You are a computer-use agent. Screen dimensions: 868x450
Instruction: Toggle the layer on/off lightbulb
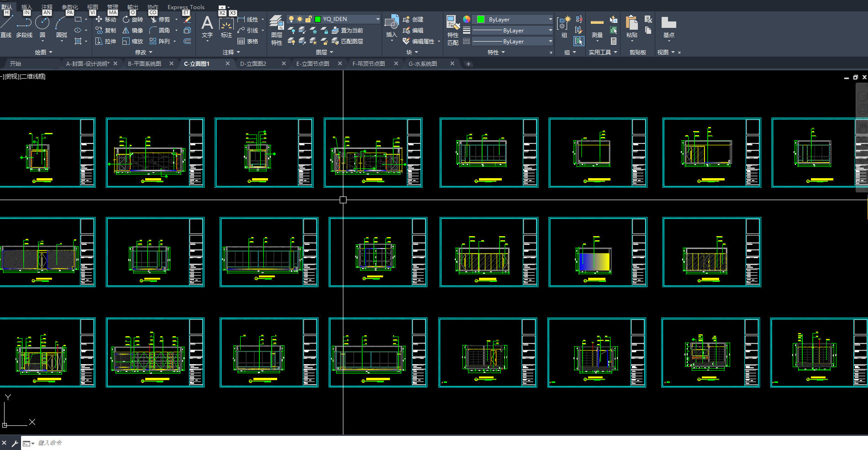291,19
